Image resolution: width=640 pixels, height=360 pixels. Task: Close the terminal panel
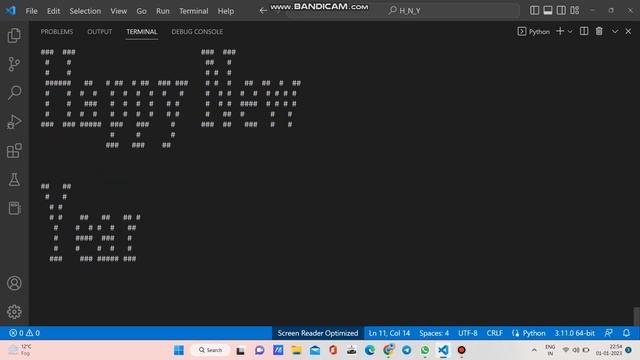[628, 31]
